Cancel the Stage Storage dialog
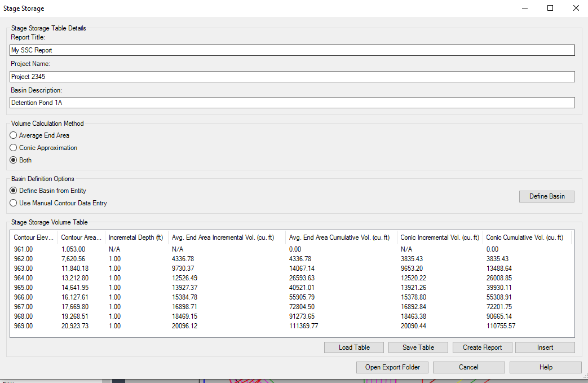 pyautogui.click(x=468, y=367)
